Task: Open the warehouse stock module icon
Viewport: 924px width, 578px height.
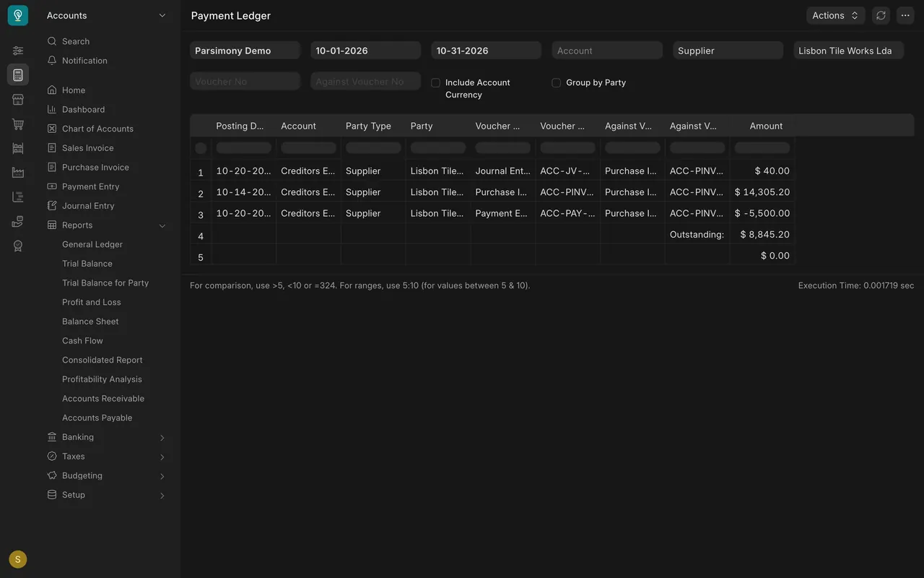Action: coord(18,148)
